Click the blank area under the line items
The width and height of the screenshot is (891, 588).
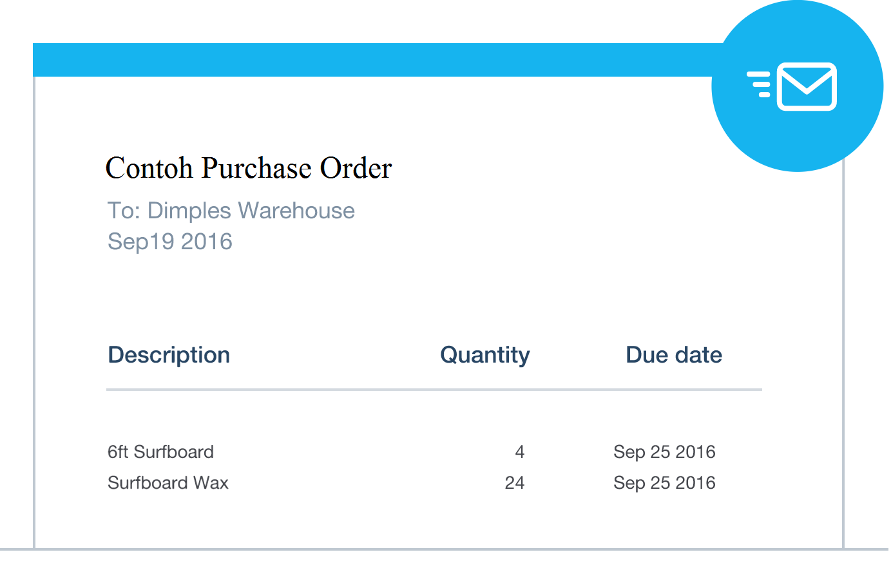click(438, 520)
